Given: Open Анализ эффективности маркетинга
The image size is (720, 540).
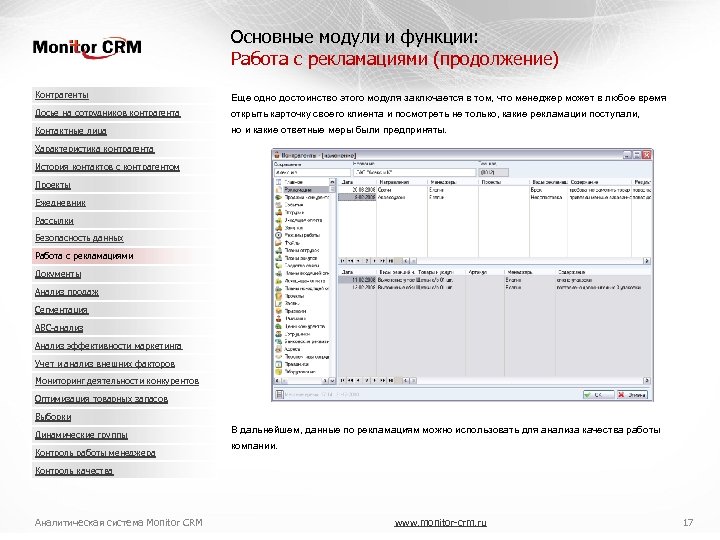Looking at the screenshot, I should (x=108, y=346).
